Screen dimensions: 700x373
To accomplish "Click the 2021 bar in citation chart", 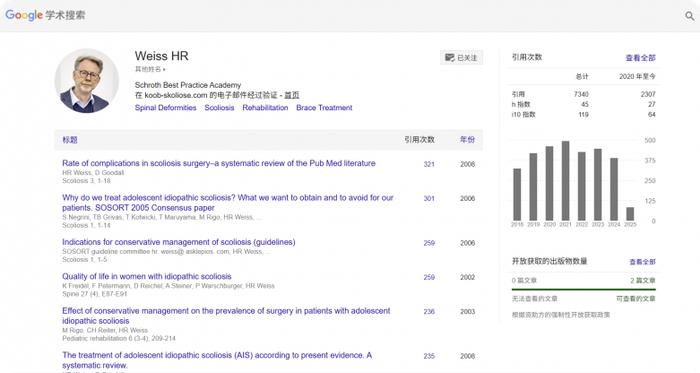I will click(566, 181).
